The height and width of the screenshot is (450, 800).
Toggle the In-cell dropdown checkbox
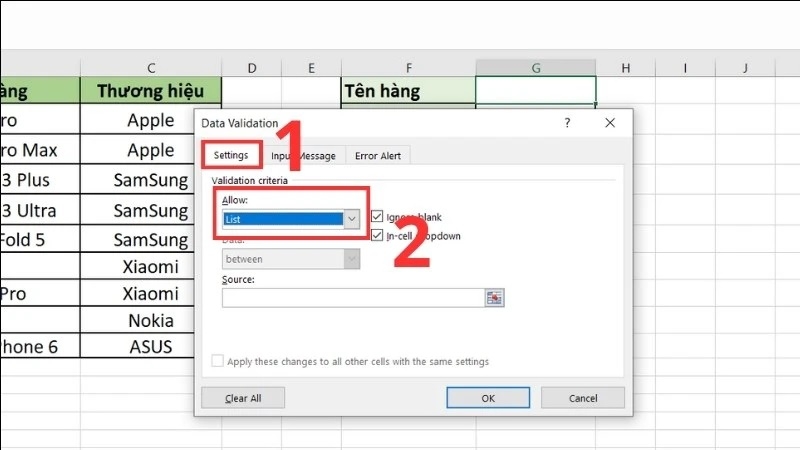pos(377,236)
